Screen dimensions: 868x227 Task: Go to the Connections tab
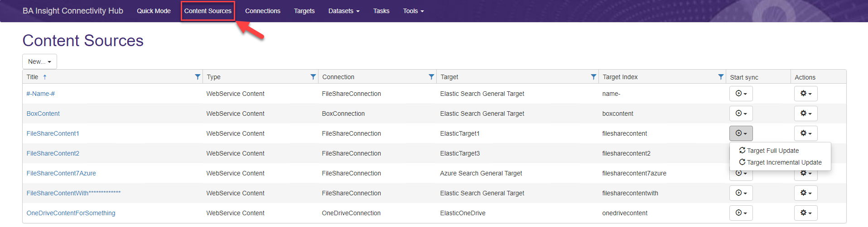263,11
